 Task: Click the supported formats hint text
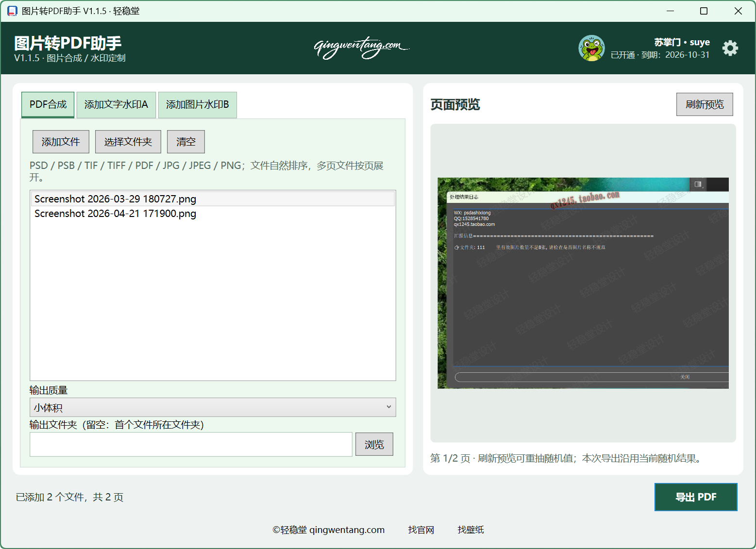[206, 171]
